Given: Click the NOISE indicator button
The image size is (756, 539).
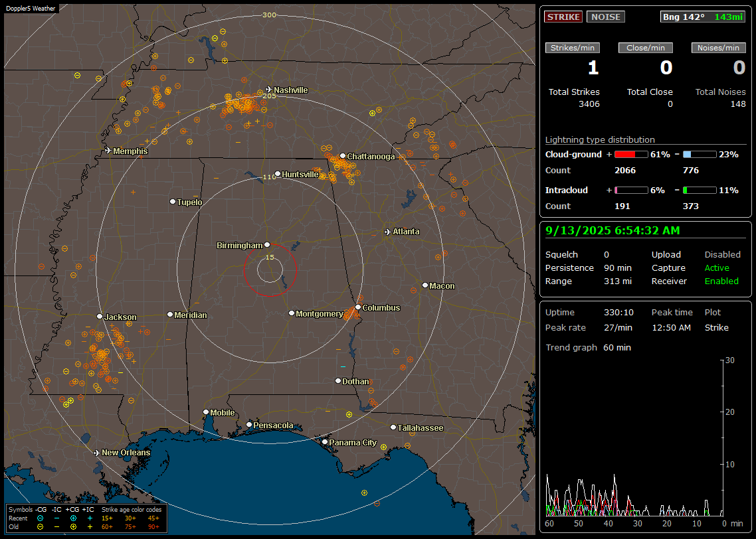Looking at the screenshot, I should [x=606, y=17].
